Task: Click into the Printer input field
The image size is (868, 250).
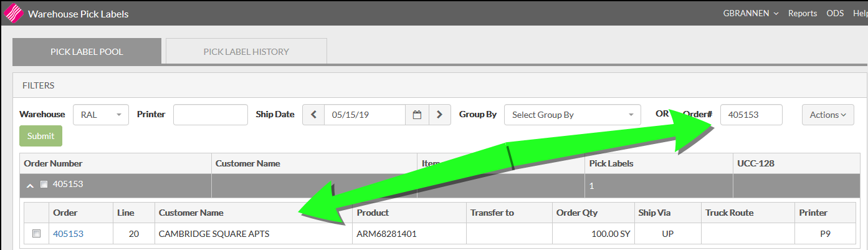Action: (210, 115)
